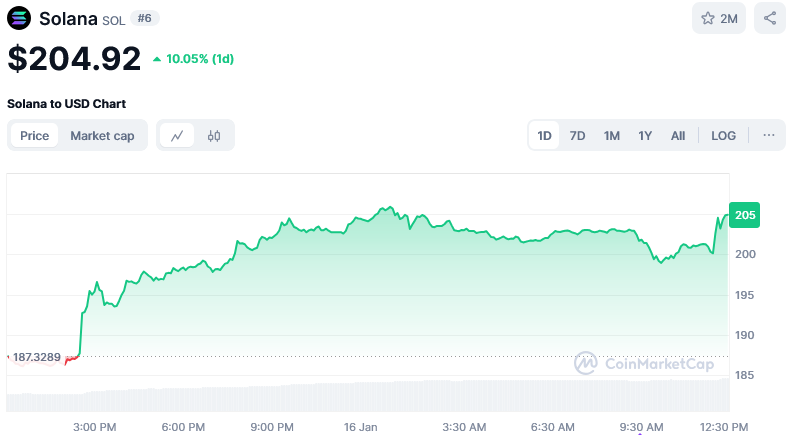Select the Market cap tab
Viewport: 802px width, 435px height.
102,136
